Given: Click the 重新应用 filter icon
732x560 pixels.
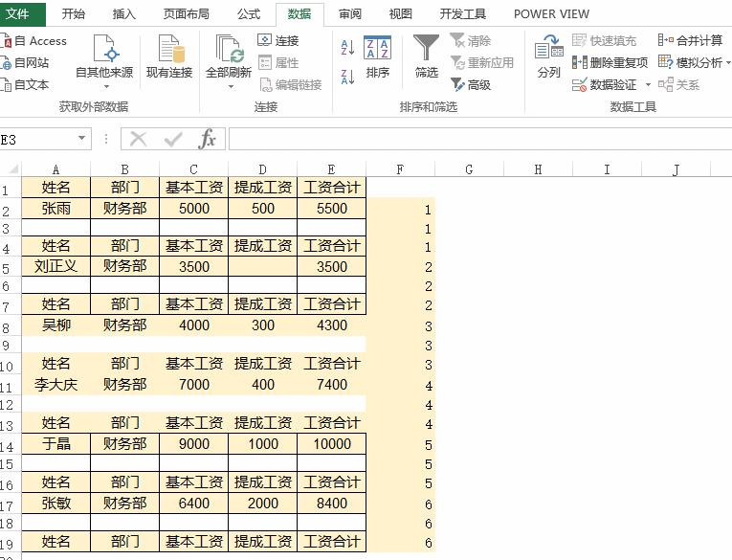Looking at the screenshot, I should click(457, 62).
